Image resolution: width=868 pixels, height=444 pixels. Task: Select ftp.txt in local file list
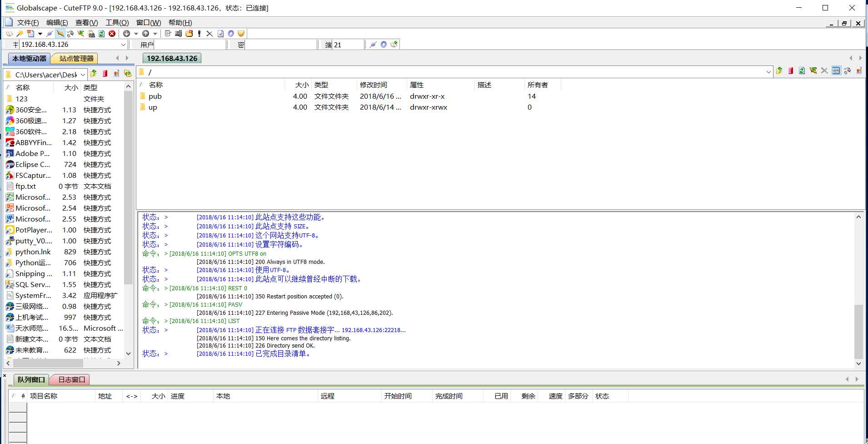(25, 187)
